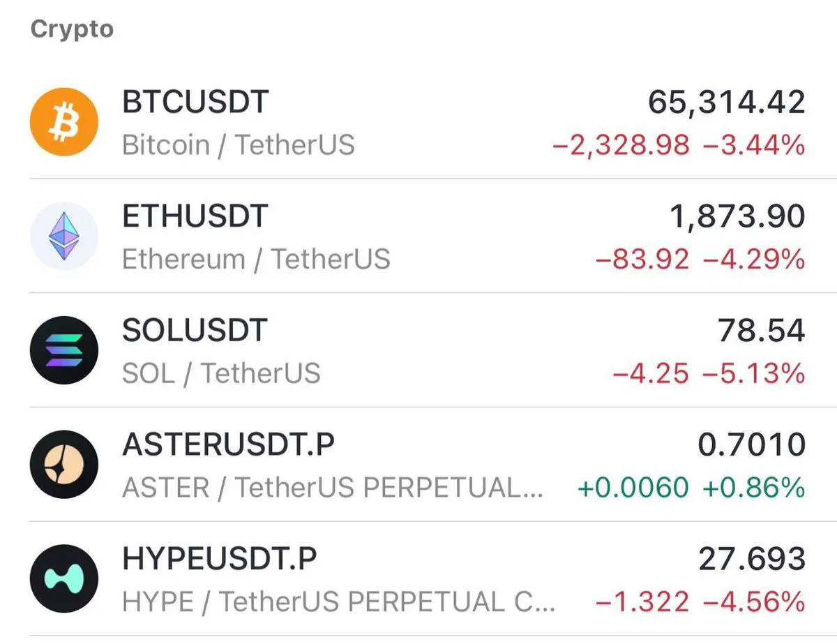Tap the Bitcoin coin icon
837x644 pixels.
pos(64,123)
